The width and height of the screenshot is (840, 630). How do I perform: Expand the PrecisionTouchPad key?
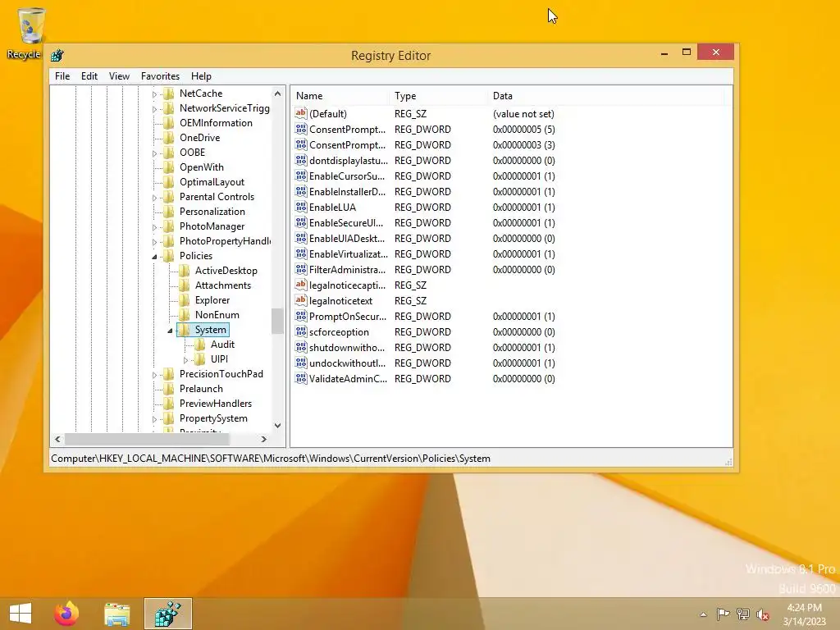click(154, 375)
